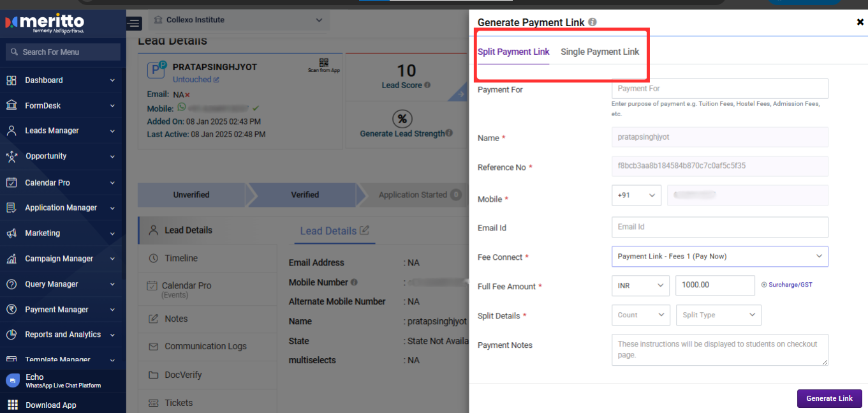This screenshot has height=413, width=868.
Task: Click the Search For Menu box
Action: (63, 52)
